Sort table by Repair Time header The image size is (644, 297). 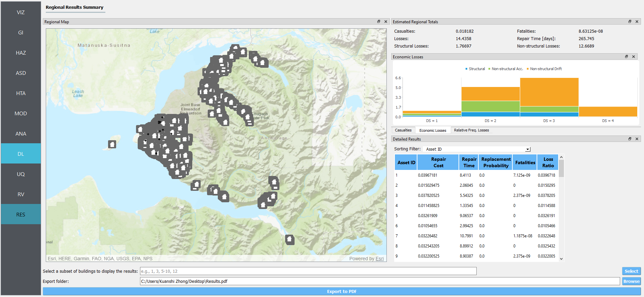tap(469, 162)
